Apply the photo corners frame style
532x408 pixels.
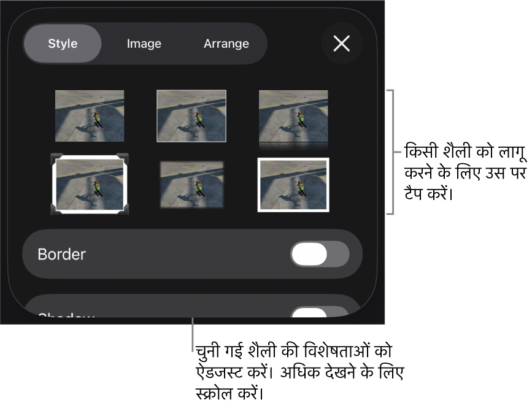pos(90,184)
